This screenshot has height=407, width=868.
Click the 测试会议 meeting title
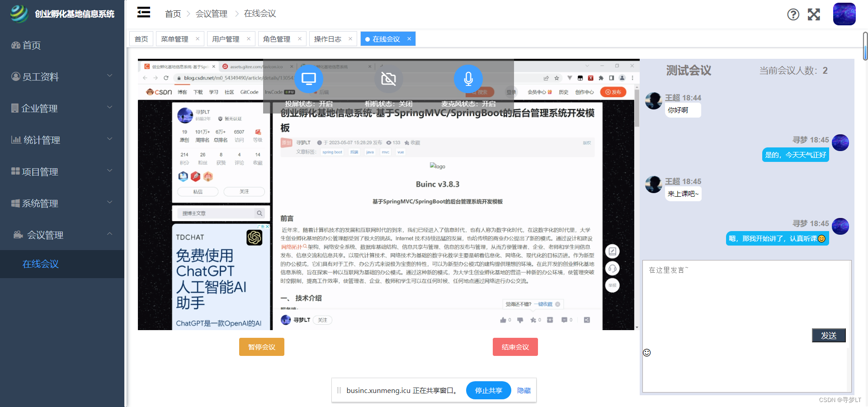(689, 71)
